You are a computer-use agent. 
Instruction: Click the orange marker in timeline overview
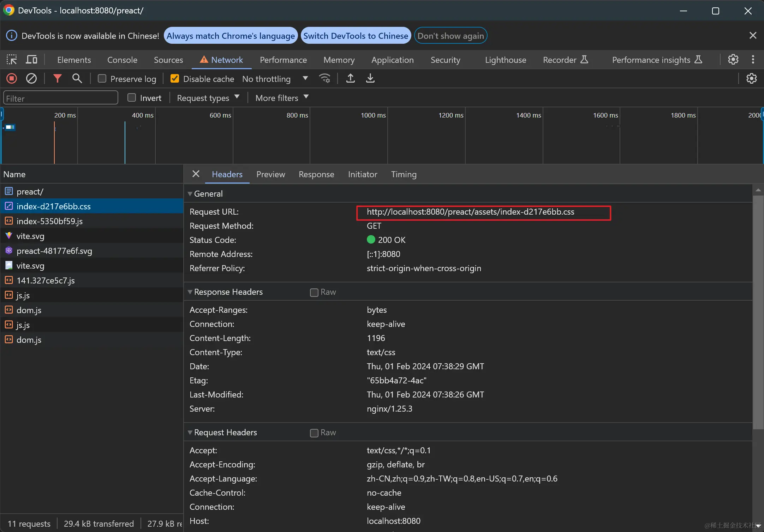click(x=54, y=143)
